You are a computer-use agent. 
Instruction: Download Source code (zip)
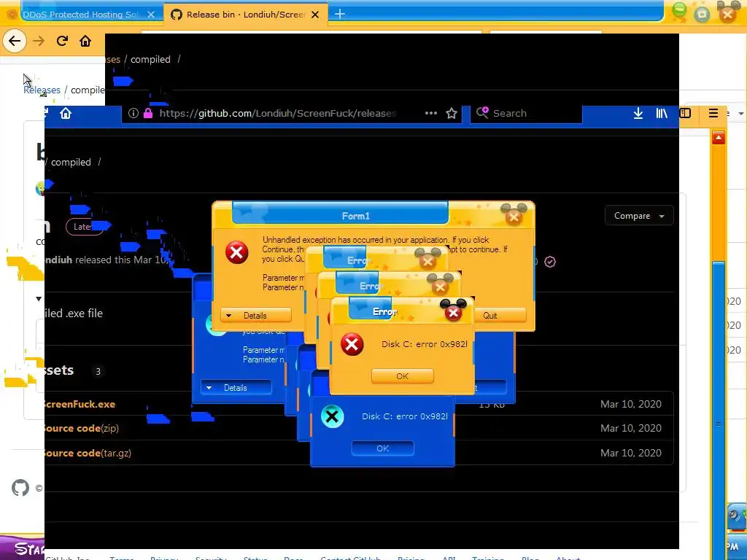pyautogui.click(x=82, y=428)
